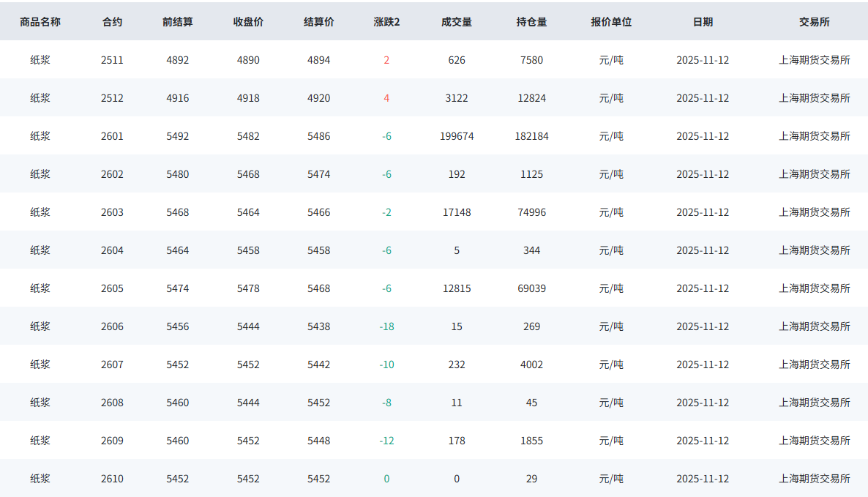This screenshot has width=868, height=497.
Task: Click contract code 2601 cell
Action: (112, 136)
